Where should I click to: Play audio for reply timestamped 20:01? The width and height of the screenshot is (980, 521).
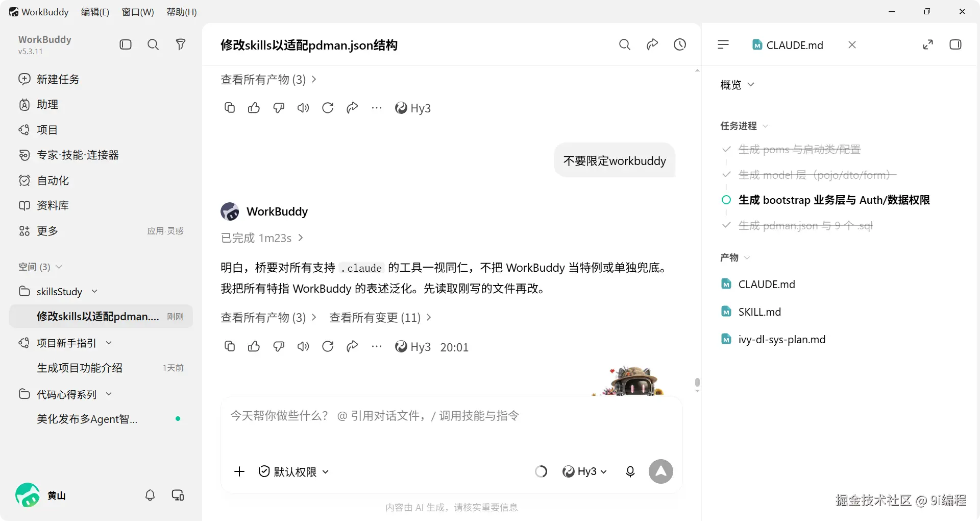pyautogui.click(x=303, y=347)
